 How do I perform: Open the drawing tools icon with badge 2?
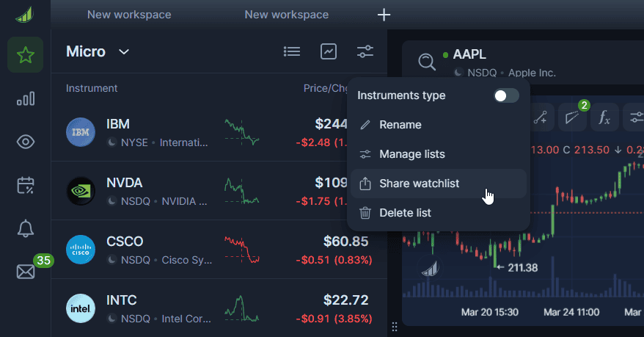pos(573,117)
